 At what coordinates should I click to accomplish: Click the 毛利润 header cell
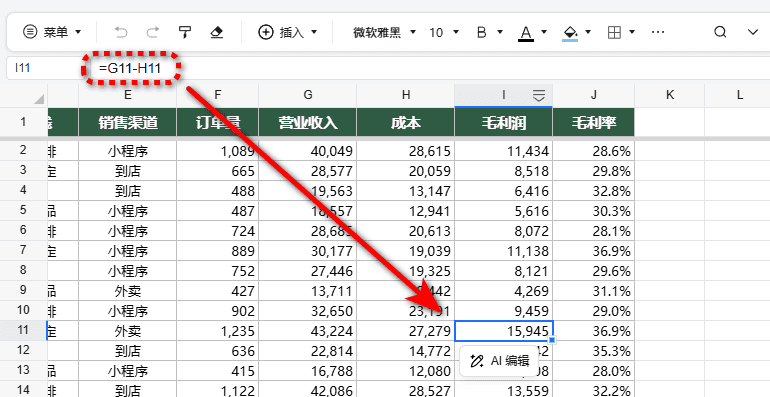coord(504,122)
